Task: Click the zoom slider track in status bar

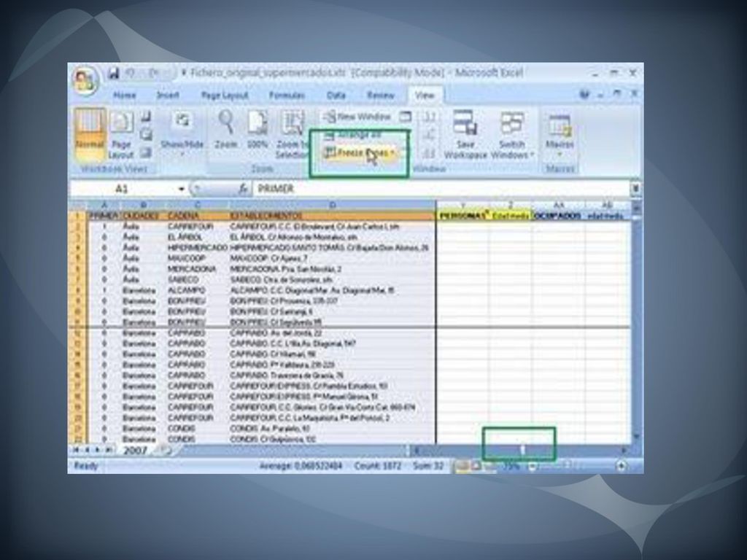Action: coord(576,466)
